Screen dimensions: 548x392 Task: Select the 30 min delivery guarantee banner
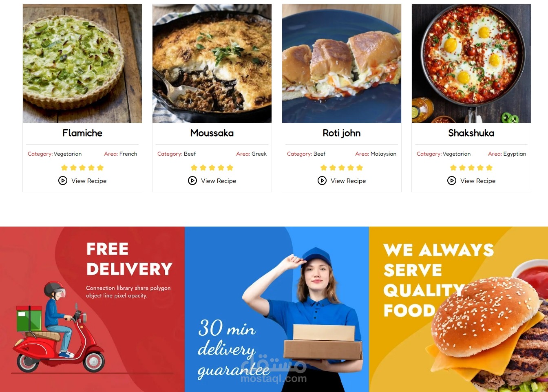[277, 309]
